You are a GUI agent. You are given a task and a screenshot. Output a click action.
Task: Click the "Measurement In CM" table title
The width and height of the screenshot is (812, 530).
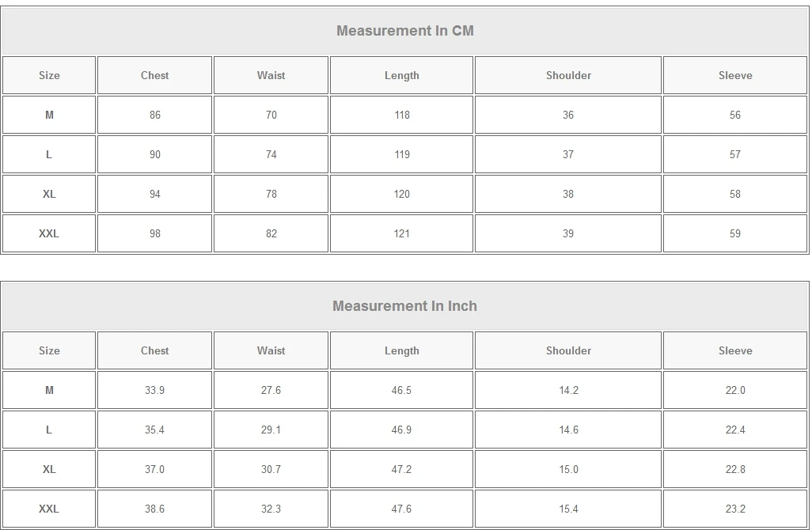tap(404, 31)
